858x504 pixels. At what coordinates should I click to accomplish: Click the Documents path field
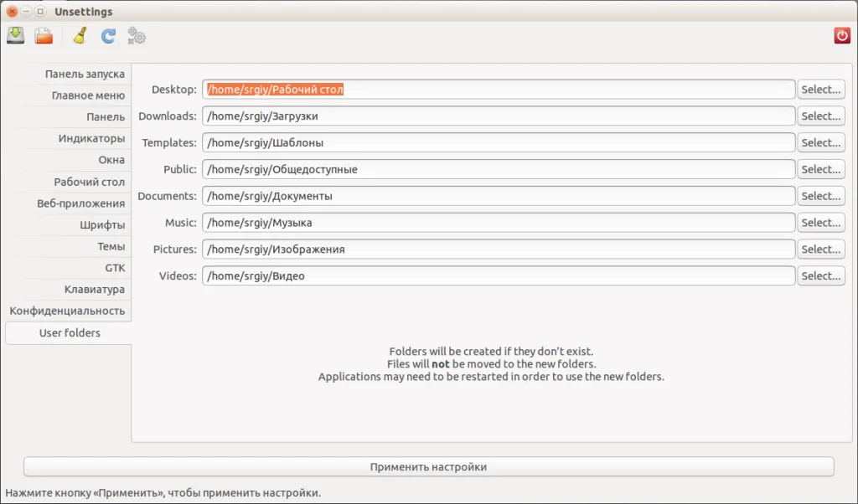[499, 196]
